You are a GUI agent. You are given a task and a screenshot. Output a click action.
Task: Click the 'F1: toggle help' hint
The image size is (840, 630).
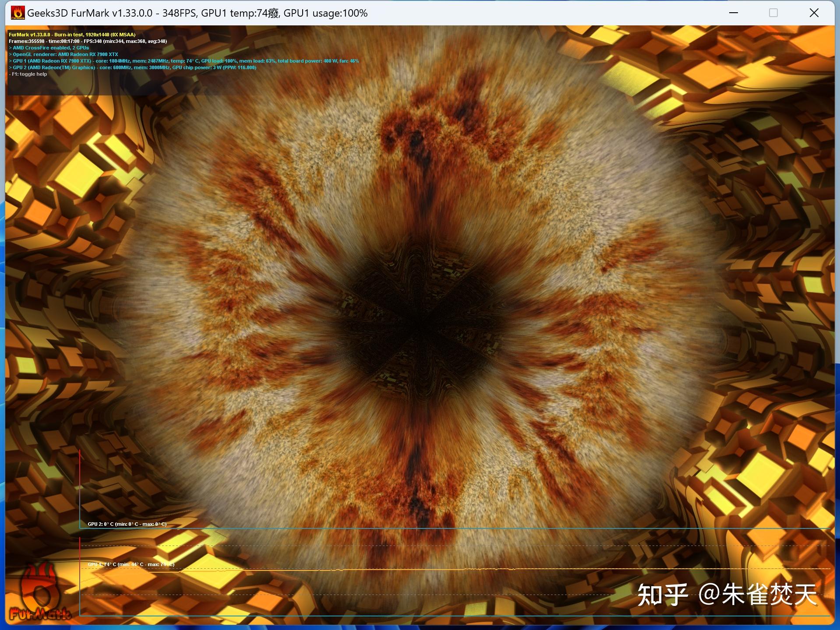(28, 74)
